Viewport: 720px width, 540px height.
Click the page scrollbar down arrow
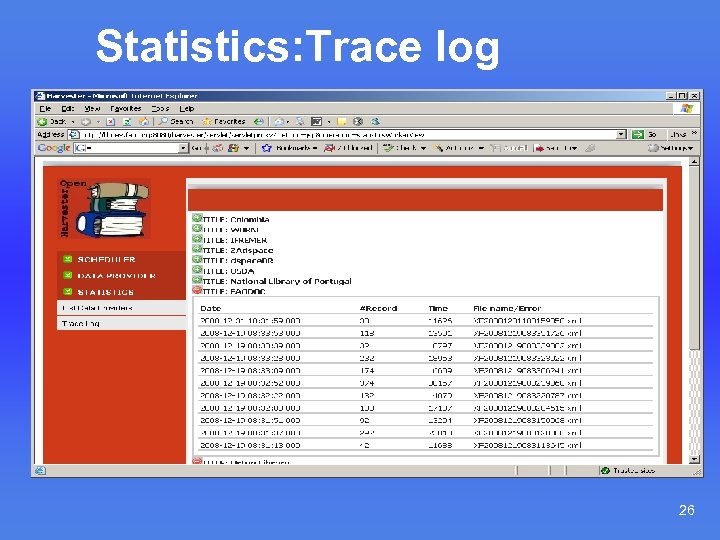click(x=694, y=459)
